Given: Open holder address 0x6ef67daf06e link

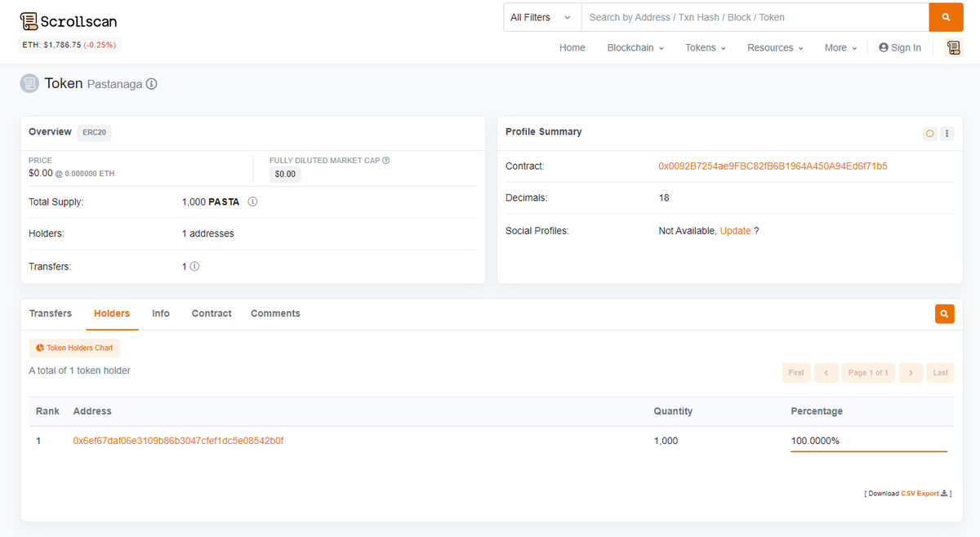Looking at the screenshot, I should 178,441.
